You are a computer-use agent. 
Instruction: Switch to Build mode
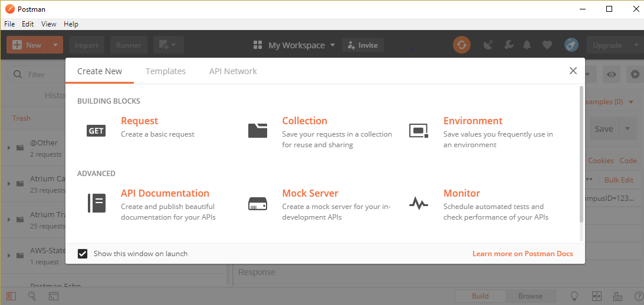tap(480, 296)
